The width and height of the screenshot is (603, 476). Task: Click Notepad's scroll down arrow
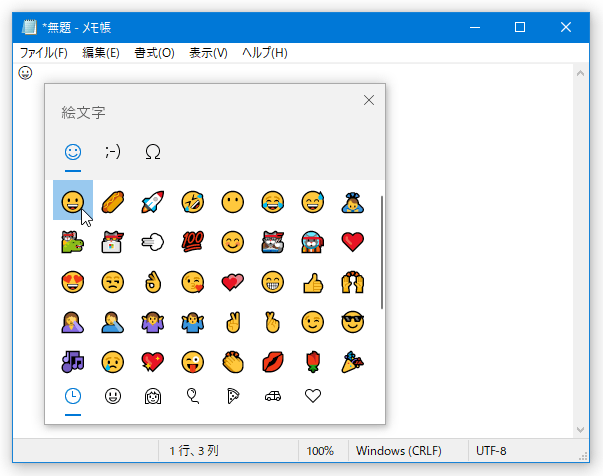580,429
